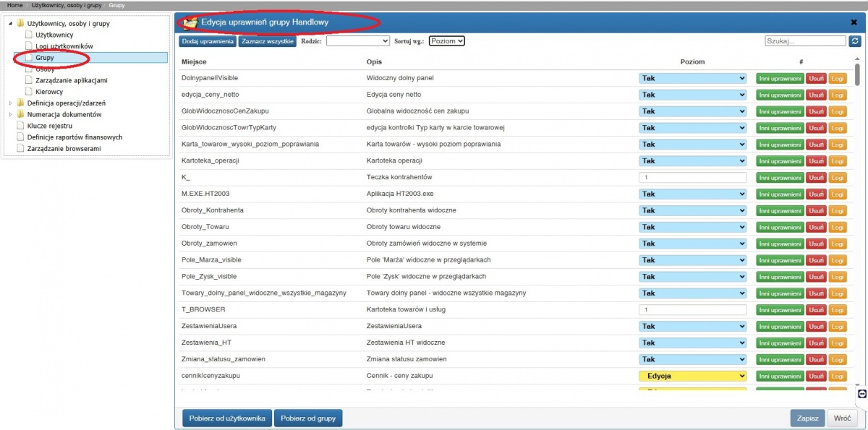Click Usuń for the Obroty_Towaru row

816,227
